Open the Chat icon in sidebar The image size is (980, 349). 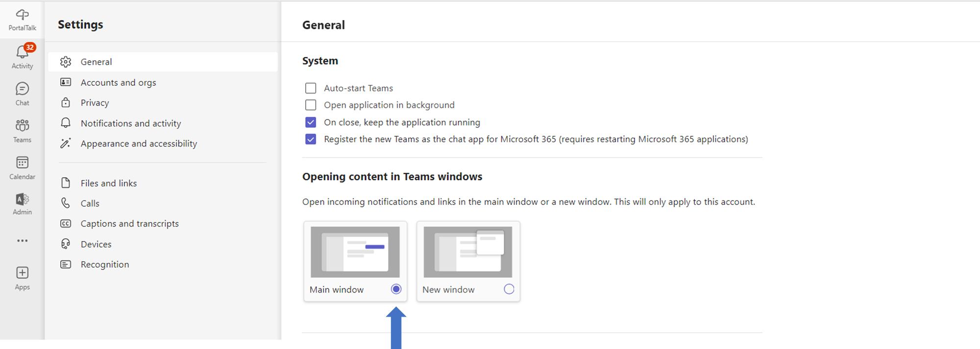[x=22, y=93]
